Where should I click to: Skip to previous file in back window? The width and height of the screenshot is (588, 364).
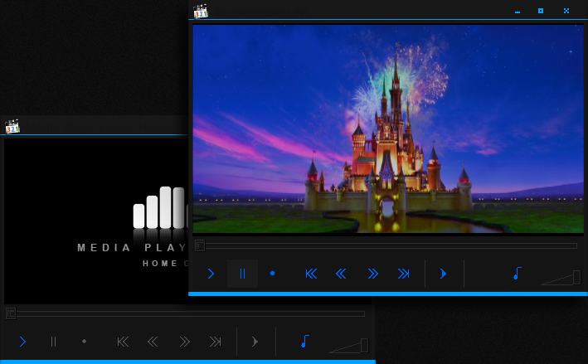coord(123,342)
